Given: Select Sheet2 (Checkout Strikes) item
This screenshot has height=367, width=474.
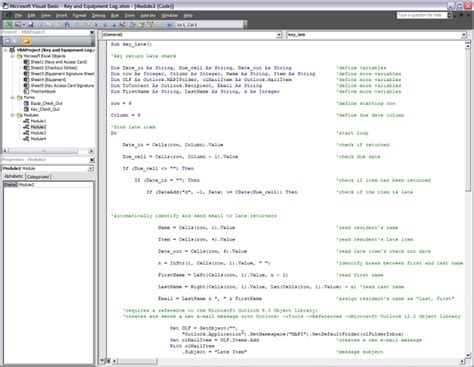Looking at the screenshot, I should 54,68.
